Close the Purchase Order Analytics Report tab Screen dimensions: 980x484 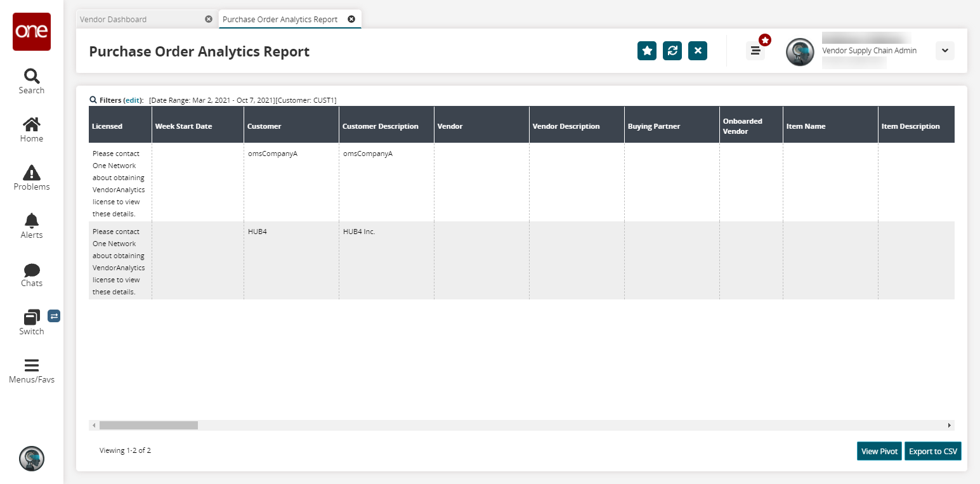point(351,19)
